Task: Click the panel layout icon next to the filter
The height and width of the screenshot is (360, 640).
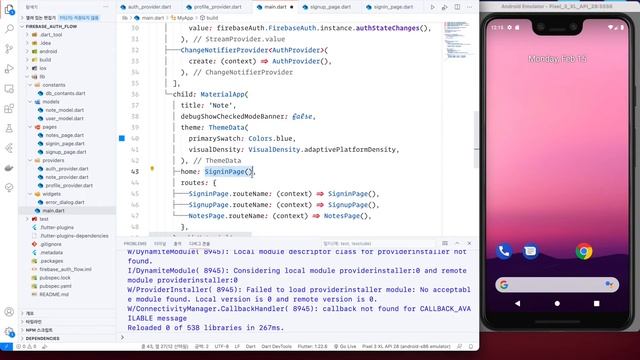Action: click(x=445, y=243)
